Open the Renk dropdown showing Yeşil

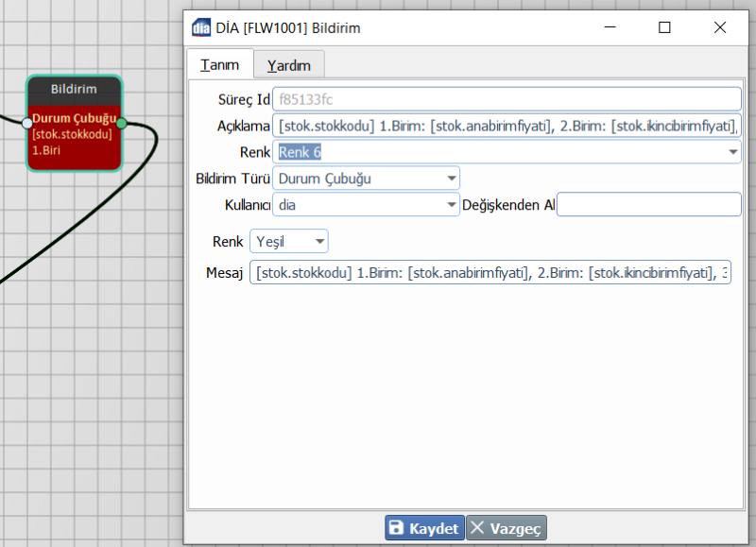tap(320, 241)
